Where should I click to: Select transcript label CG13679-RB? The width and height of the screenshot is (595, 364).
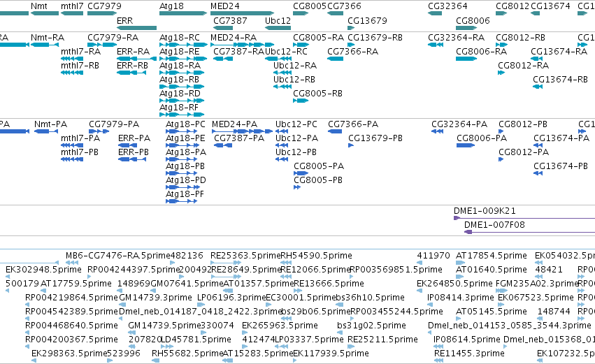pyautogui.click(x=375, y=38)
